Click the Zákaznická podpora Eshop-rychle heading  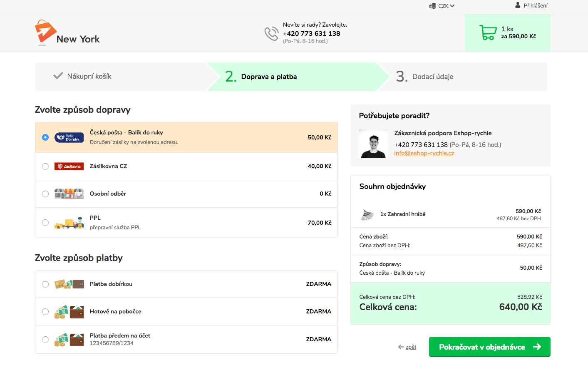443,133
